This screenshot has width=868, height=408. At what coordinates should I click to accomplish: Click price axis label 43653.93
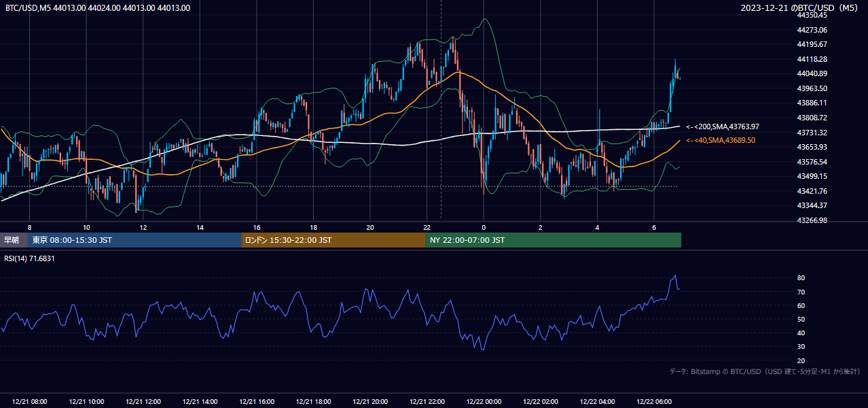coord(812,147)
